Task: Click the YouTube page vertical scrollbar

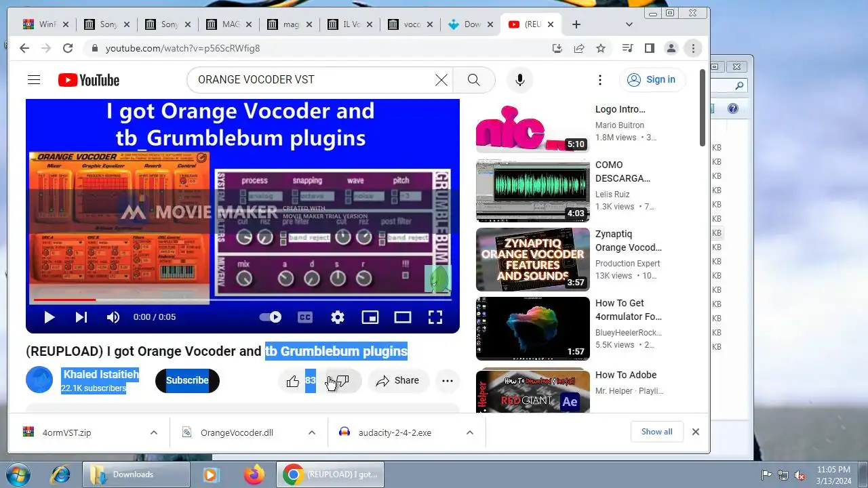Action: click(703, 108)
